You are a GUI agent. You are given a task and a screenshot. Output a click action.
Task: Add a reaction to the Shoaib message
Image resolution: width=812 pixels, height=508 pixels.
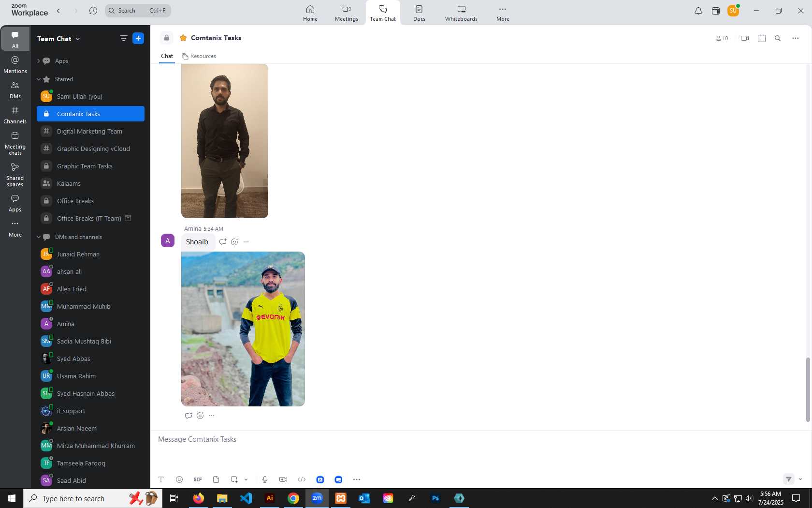pyautogui.click(x=234, y=242)
